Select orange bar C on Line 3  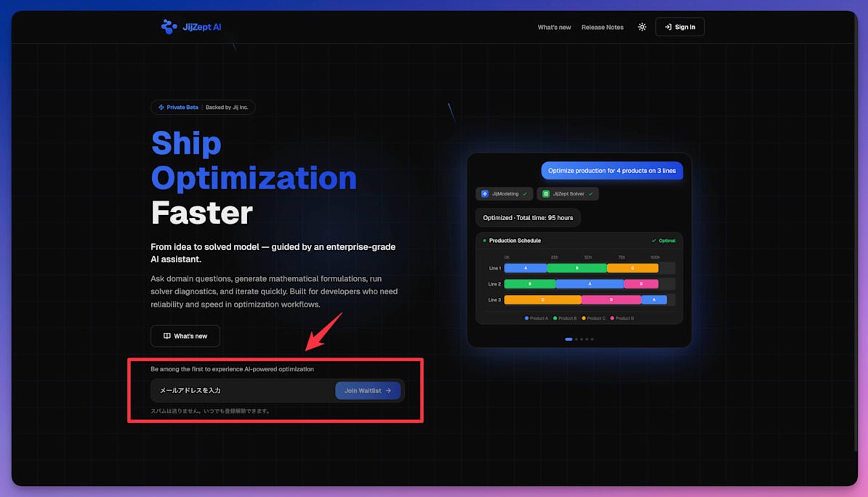click(542, 300)
